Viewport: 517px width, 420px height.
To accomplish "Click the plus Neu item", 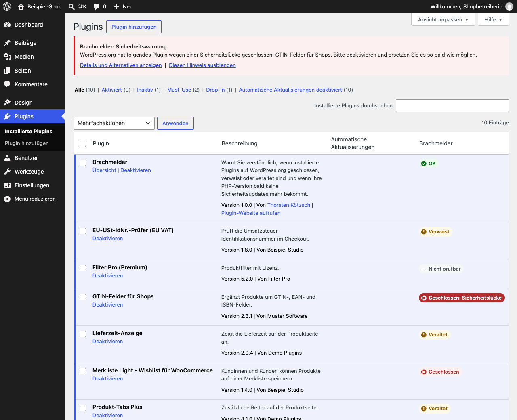I will pos(123,6).
